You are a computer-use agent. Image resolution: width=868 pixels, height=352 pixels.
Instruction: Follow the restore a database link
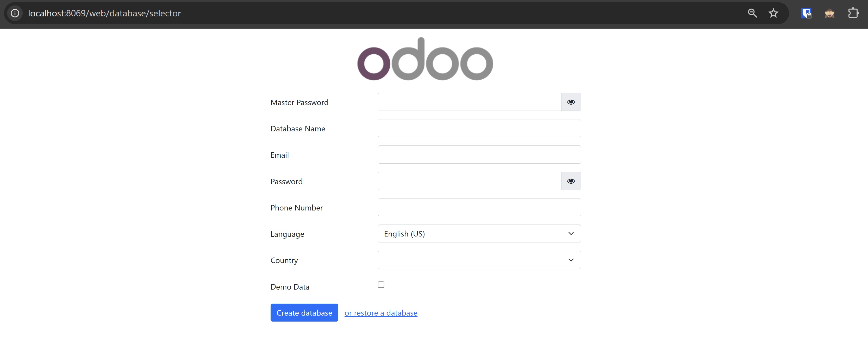point(381,313)
